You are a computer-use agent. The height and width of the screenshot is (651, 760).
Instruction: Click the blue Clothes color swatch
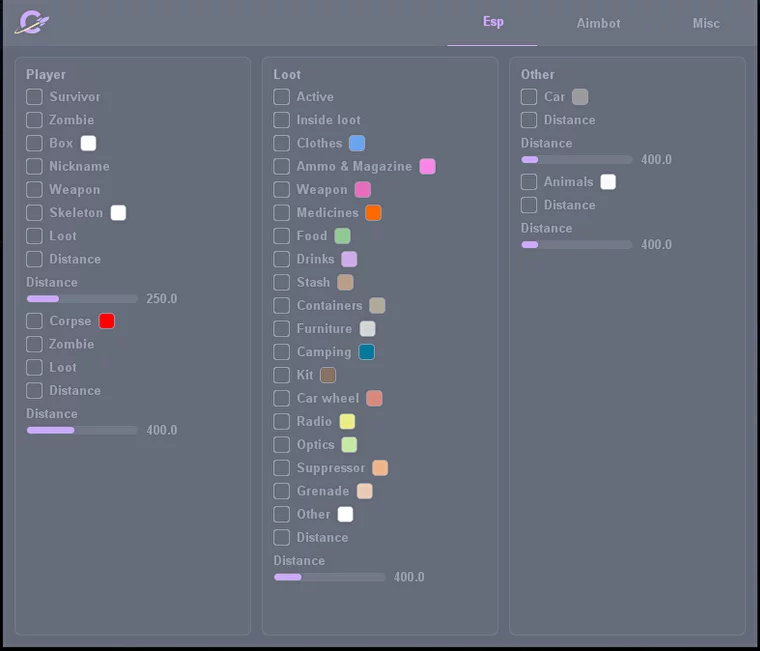(357, 143)
